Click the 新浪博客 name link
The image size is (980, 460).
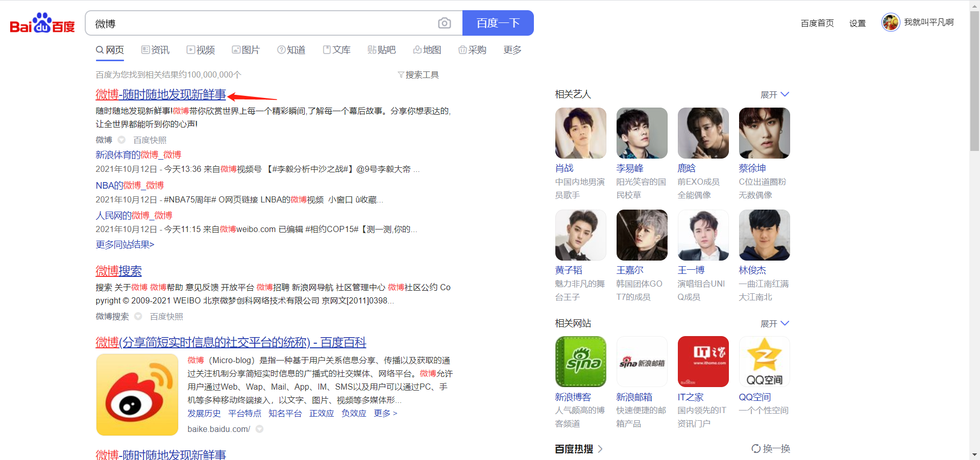pyautogui.click(x=573, y=397)
